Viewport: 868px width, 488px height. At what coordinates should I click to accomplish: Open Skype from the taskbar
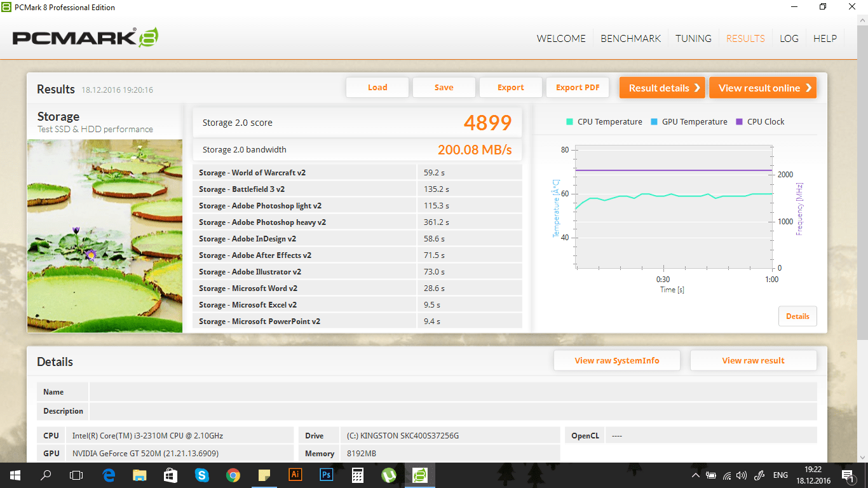[202, 475]
